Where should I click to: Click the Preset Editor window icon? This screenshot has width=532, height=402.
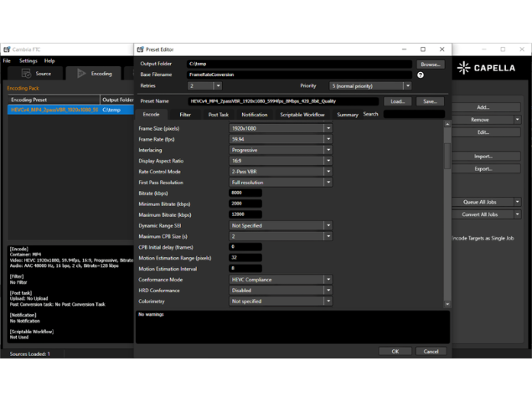tap(141, 49)
